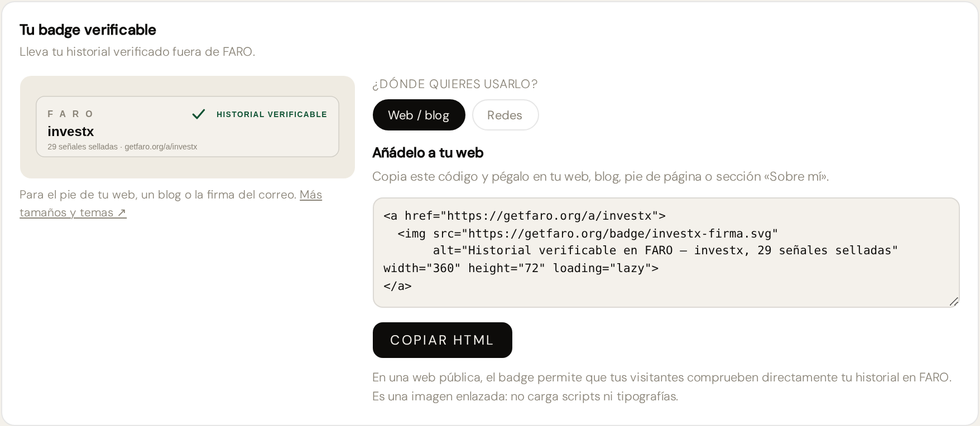The height and width of the screenshot is (426, 980).
Task: Click the 'Es una imagen enlazada' note
Action: tap(525, 396)
